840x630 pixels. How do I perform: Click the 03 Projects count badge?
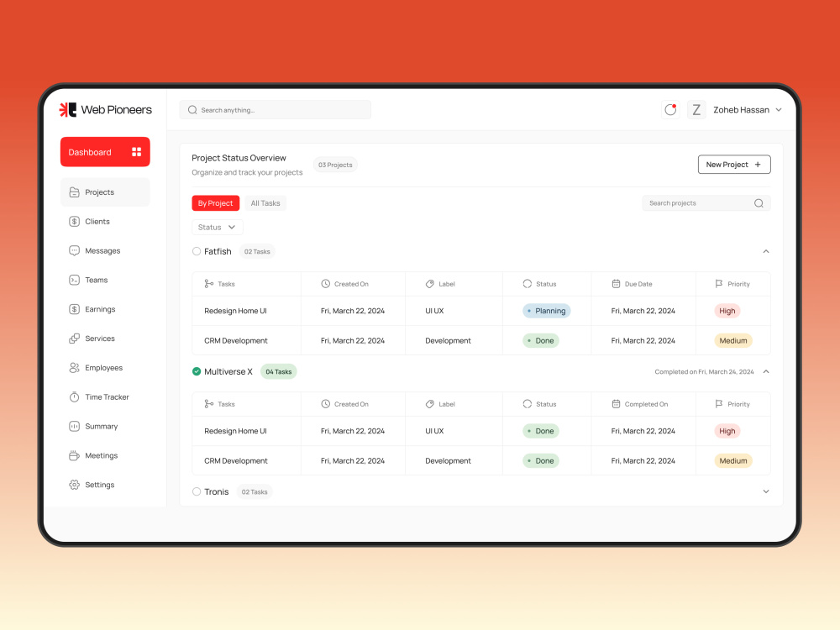tap(335, 165)
